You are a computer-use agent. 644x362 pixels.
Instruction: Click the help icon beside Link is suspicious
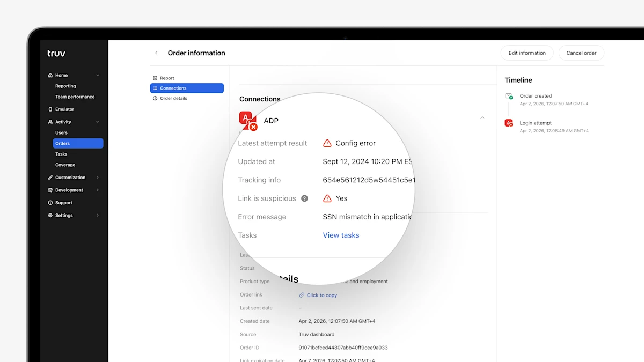coord(305,198)
